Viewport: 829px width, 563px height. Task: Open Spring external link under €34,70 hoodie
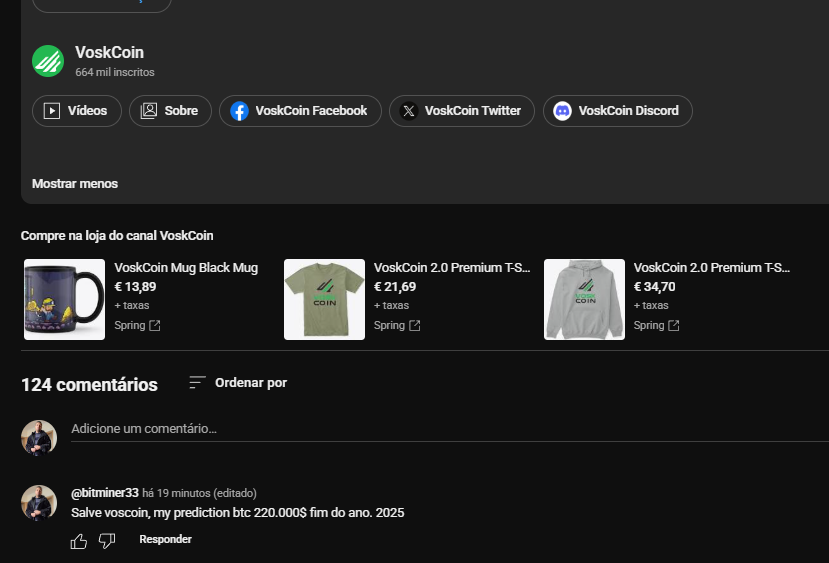[x=657, y=325]
